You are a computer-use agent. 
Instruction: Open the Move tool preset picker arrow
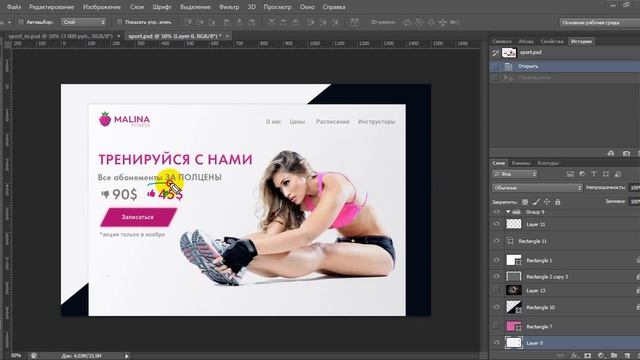[9, 22]
